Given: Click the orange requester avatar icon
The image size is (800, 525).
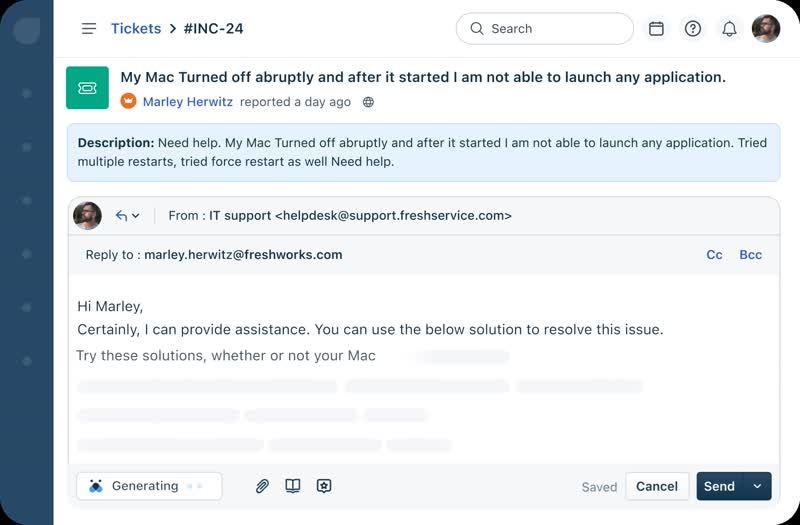Looking at the screenshot, I should (128, 101).
